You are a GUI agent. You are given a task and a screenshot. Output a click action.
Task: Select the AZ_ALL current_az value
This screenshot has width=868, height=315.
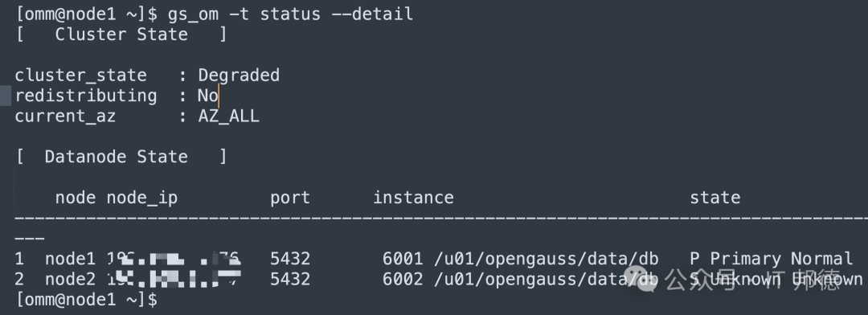(228, 117)
